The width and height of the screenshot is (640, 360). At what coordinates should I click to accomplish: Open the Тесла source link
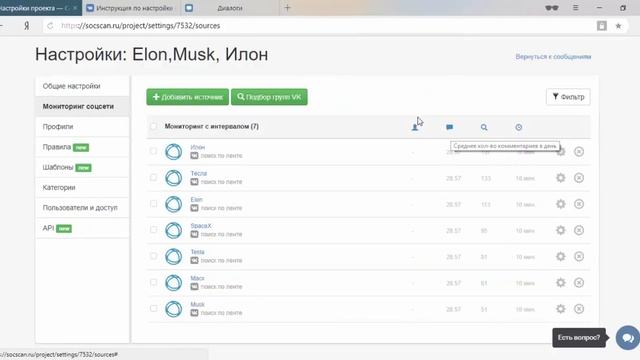[x=198, y=173]
